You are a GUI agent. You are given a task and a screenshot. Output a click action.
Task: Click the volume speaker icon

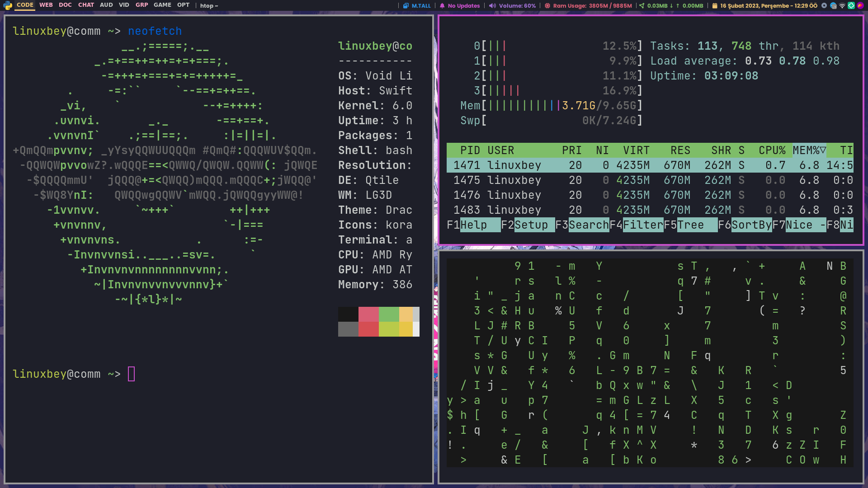492,6
